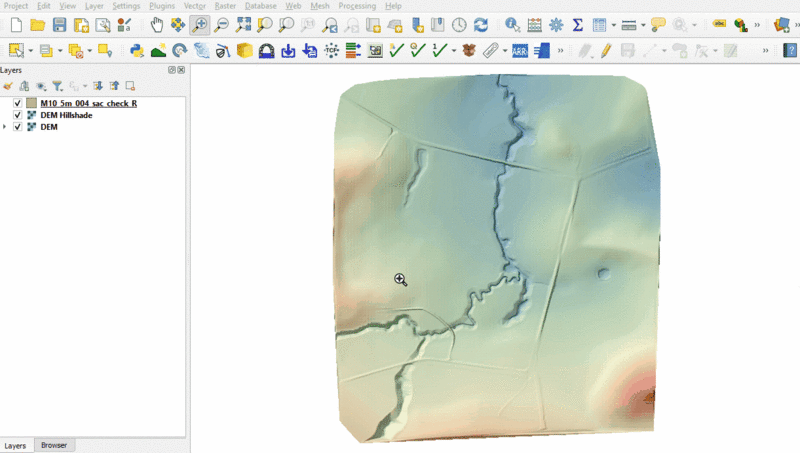Screen dimensions: 800x453
Task: Select the DEM Hillshade layer name
Action: pos(66,115)
